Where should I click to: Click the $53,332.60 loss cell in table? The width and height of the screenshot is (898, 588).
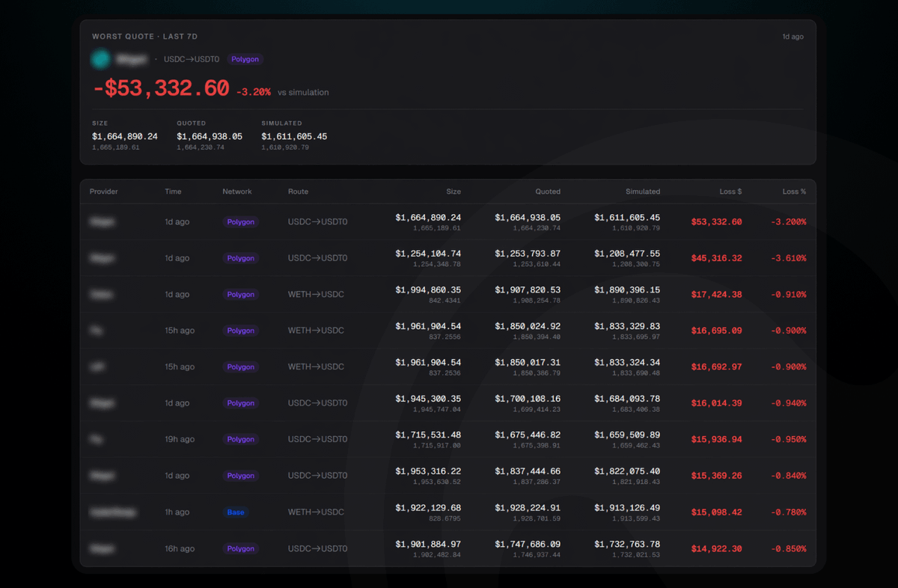pyautogui.click(x=717, y=222)
